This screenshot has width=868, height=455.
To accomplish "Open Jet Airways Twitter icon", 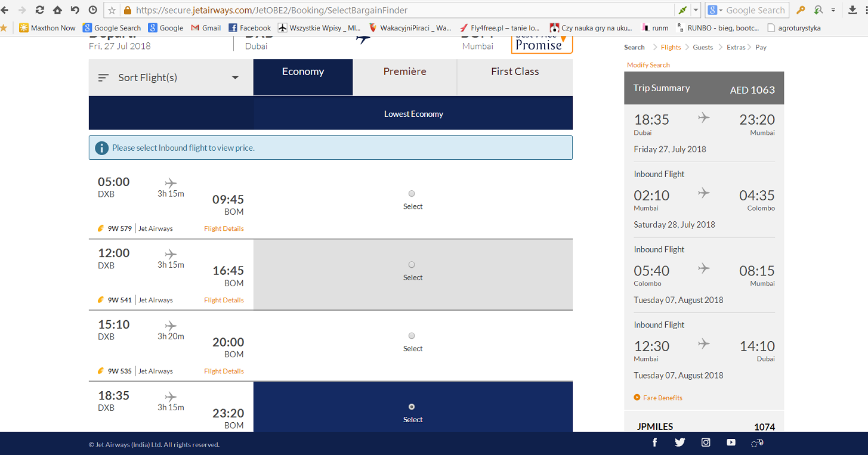I will 680,442.
